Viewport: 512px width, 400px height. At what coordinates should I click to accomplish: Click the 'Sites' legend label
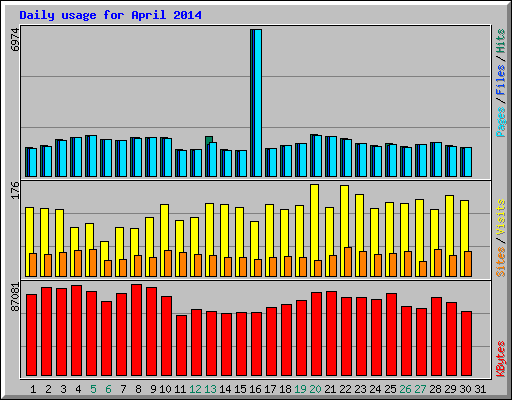tap(501, 262)
